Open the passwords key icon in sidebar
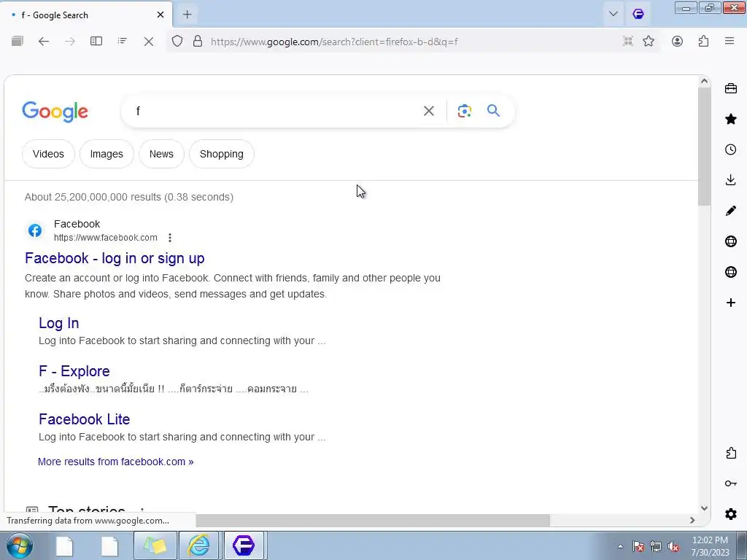 point(731,483)
